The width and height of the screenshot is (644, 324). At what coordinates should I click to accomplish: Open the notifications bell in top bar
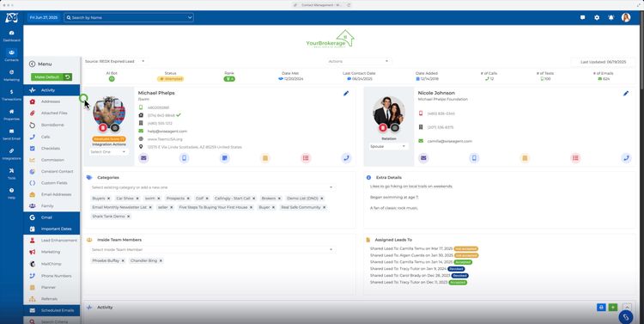pyautogui.click(x=611, y=18)
